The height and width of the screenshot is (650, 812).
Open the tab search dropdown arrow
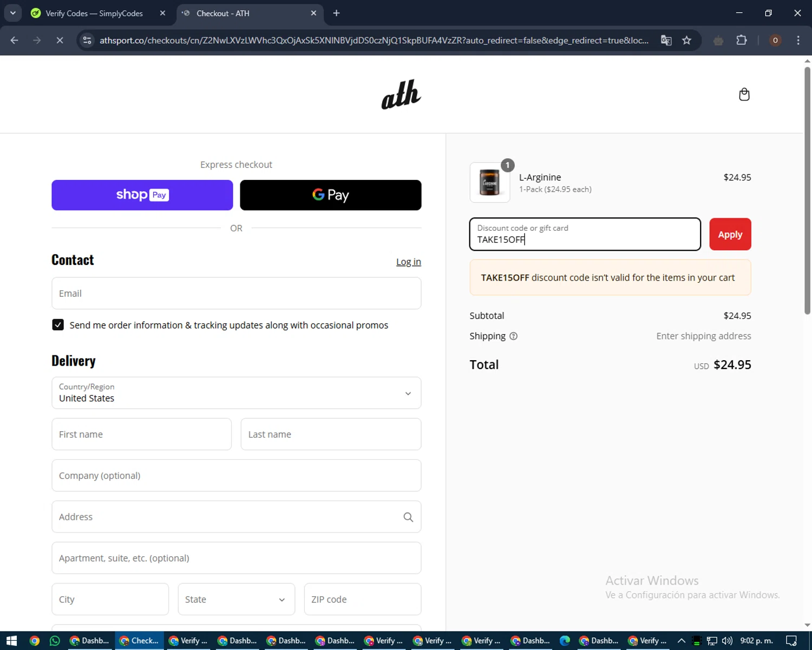[x=12, y=13]
